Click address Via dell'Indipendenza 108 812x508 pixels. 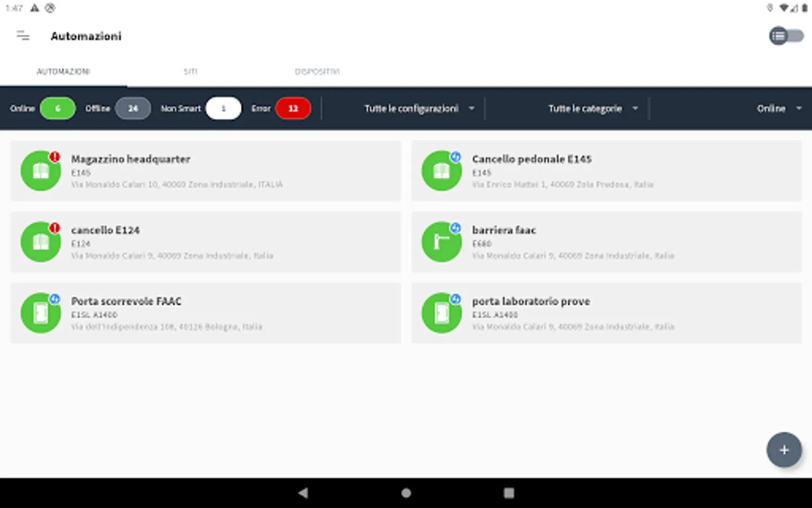tap(166, 327)
